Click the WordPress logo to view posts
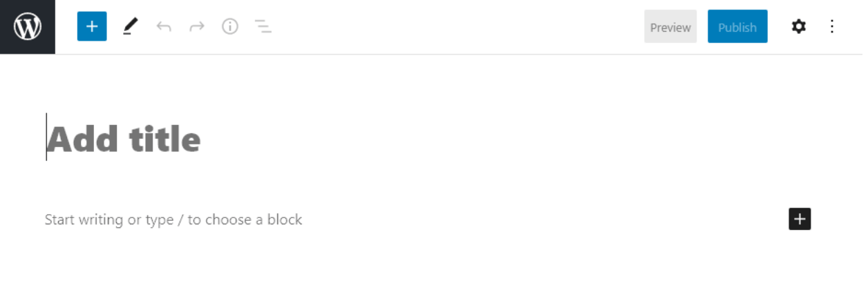The height and width of the screenshot is (301, 868). pyautogui.click(x=28, y=27)
